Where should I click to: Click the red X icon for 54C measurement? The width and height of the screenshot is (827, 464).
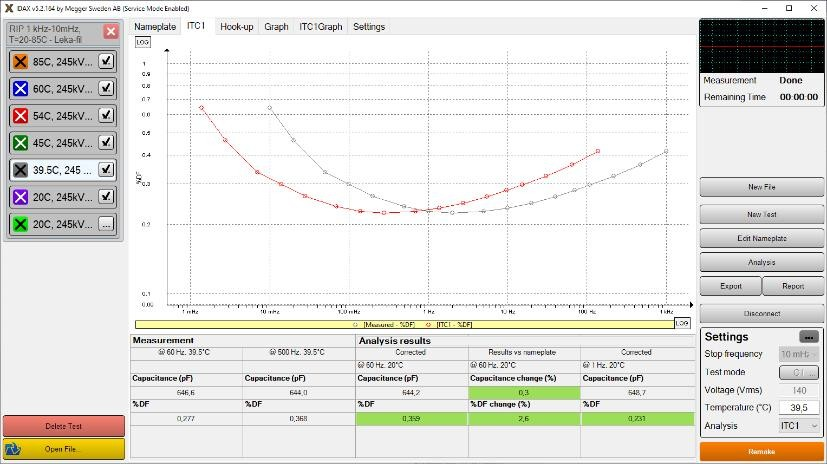[x=19, y=115]
